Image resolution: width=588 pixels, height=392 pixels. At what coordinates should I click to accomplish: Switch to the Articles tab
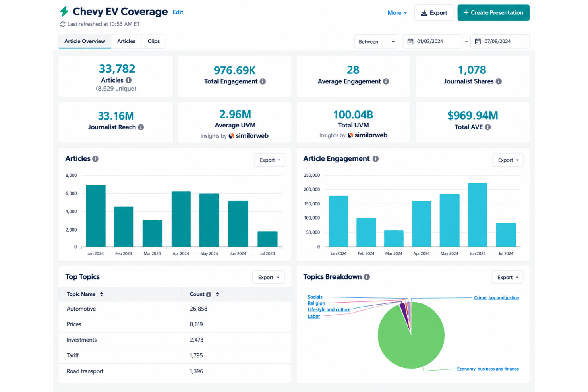click(x=126, y=41)
